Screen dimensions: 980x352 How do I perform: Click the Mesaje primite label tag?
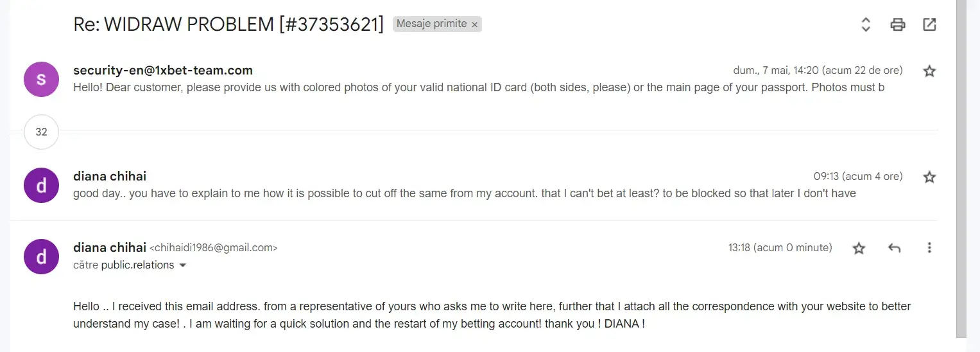431,24
